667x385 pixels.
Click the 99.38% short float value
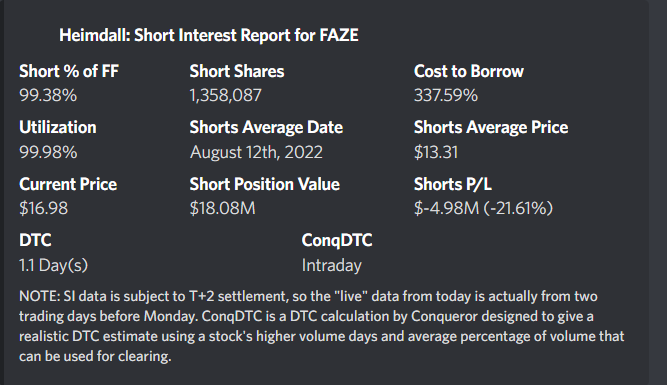pyautogui.click(x=48, y=95)
